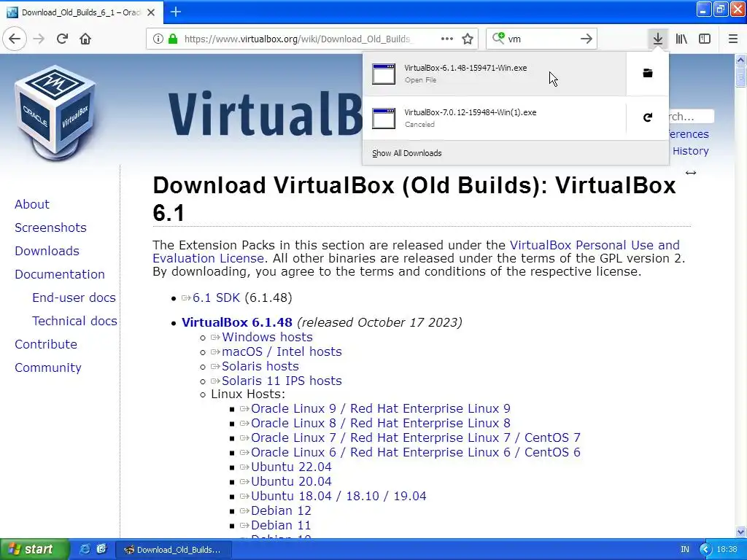The width and height of the screenshot is (747, 560).
Task: Download the 6.1 SDK link
Action: tap(216, 297)
